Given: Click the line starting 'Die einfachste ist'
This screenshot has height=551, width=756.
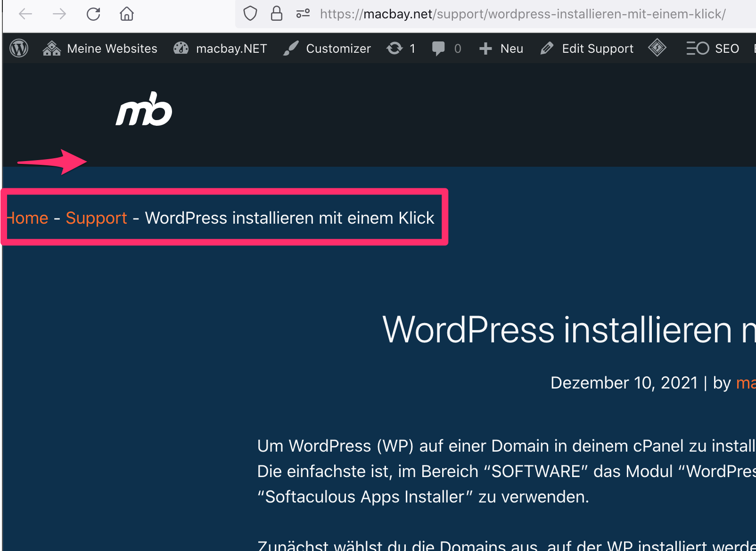Looking at the screenshot, I should tap(507, 471).
